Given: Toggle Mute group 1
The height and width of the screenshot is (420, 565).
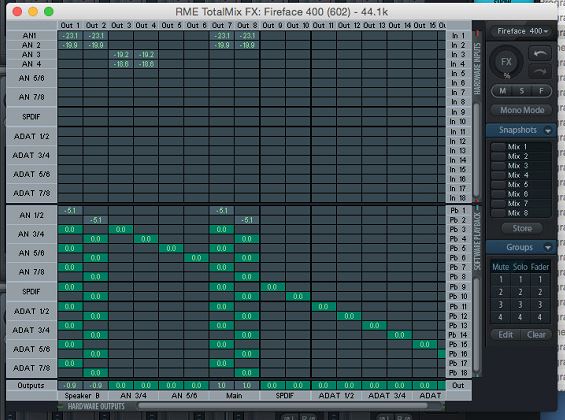Looking at the screenshot, I should pos(501,280).
